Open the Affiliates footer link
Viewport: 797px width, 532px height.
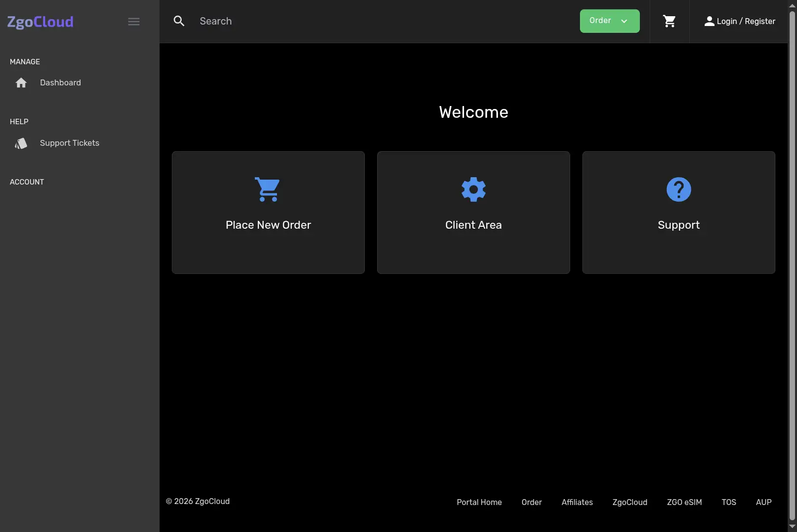[577, 502]
